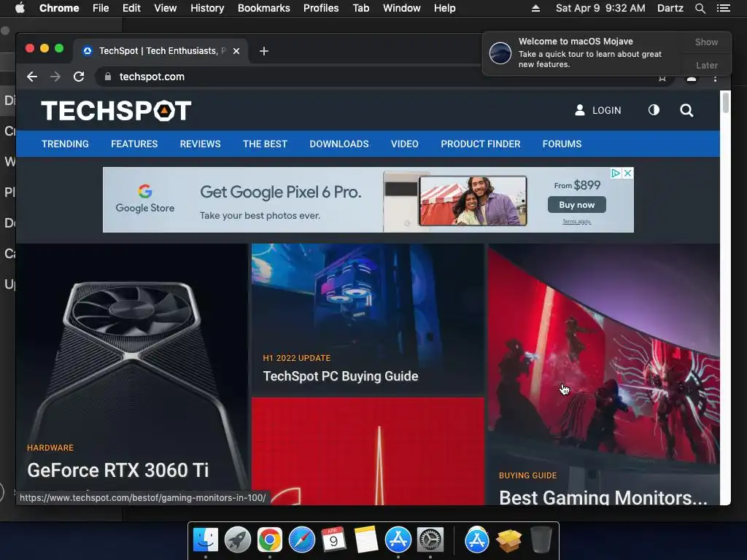Click the BUYING GUIDE label
The image size is (747, 560).
[x=528, y=475]
